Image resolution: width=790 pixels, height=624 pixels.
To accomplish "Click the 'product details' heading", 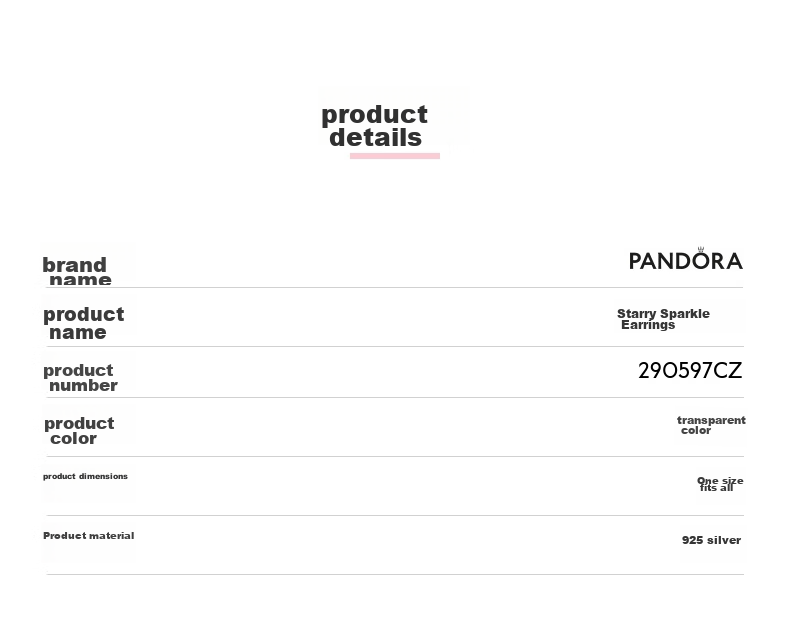I will coord(375,126).
